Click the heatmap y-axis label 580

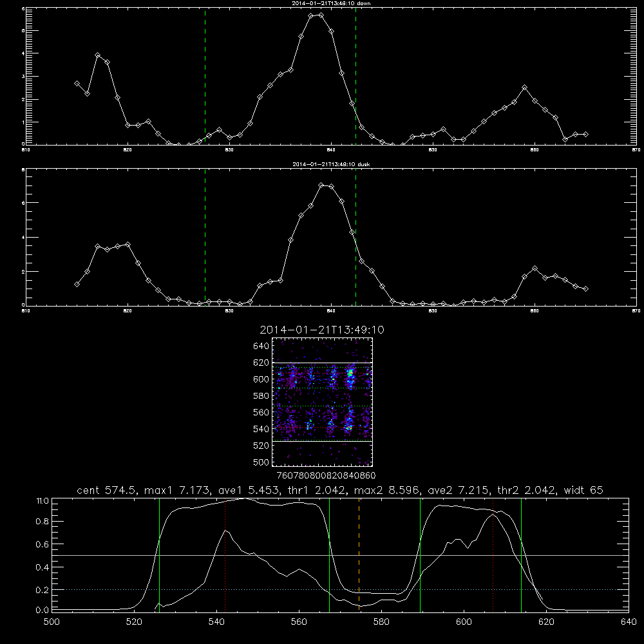(x=261, y=396)
